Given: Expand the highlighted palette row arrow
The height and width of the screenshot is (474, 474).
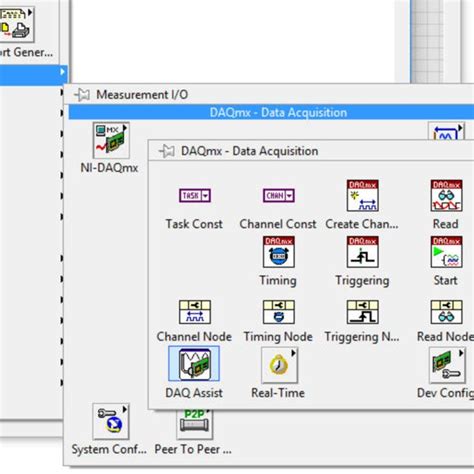Looking at the screenshot, I should pyautogui.click(x=62, y=71).
